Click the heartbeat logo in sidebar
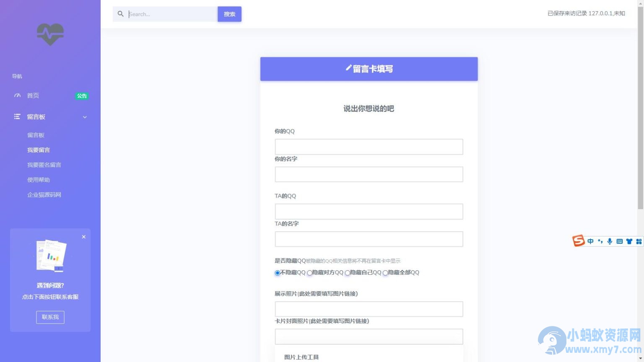 [50, 34]
